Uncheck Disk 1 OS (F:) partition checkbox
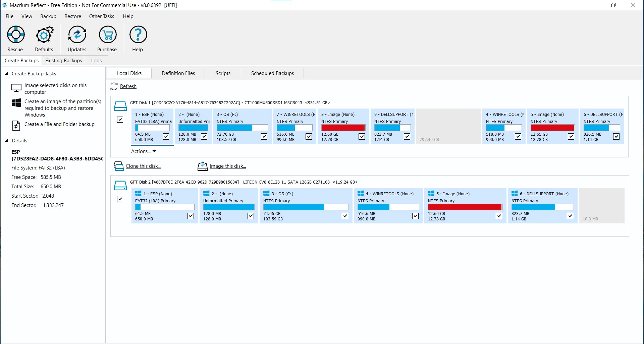Screen dimensions: 644x344 [x=264, y=136]
